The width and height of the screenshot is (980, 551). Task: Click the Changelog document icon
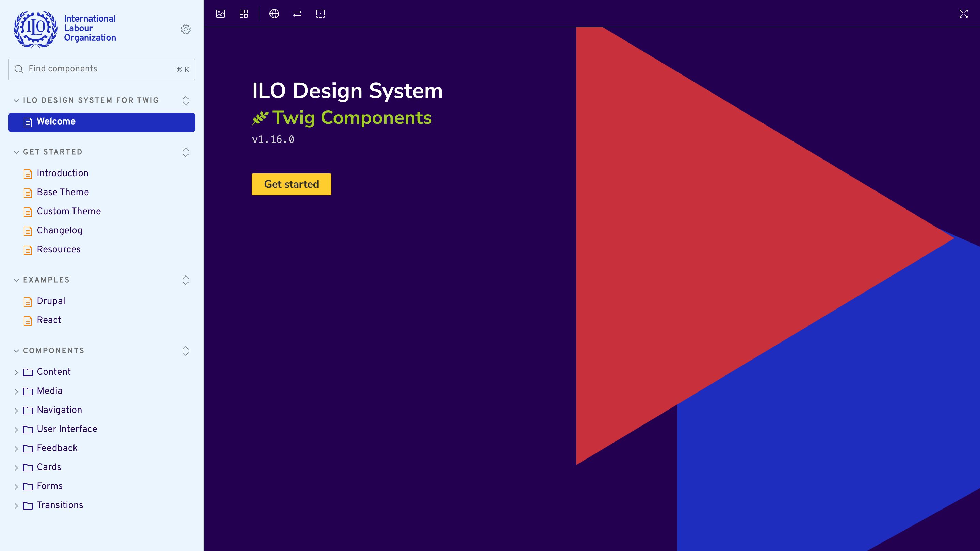[28, 231]
